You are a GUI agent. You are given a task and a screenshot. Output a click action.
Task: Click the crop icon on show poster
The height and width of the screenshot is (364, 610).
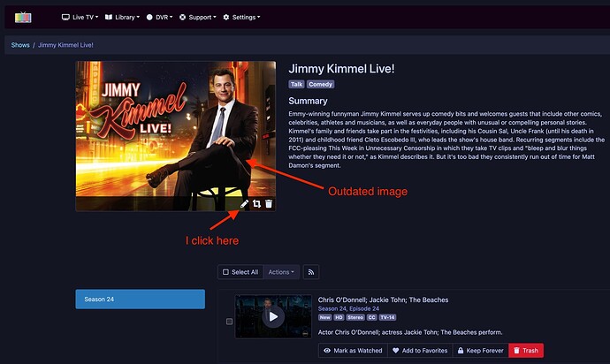(x=256, y=204)
